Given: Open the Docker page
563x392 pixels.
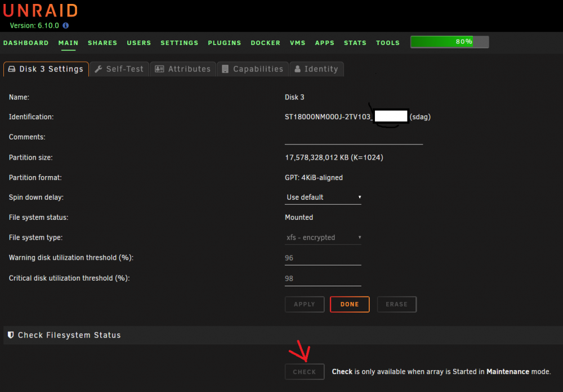Looking at the screenshot, I should click(265, 43).
